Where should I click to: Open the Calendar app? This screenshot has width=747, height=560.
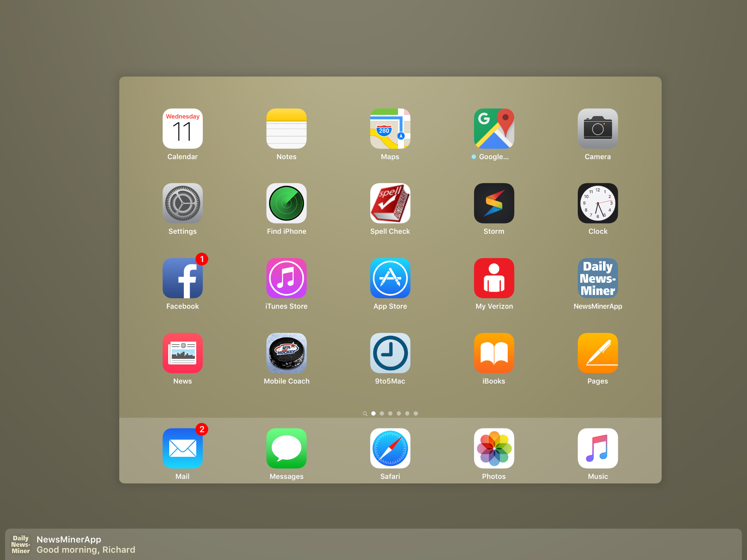182,128
